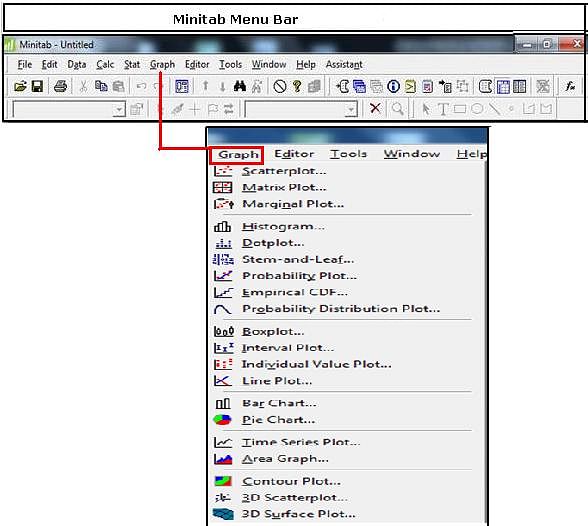
Task: Click the Next Command down arrow
Action: point(222,87)
